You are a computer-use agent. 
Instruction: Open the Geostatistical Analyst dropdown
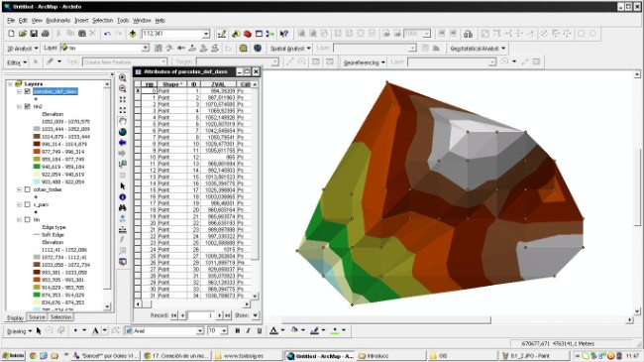478,49
